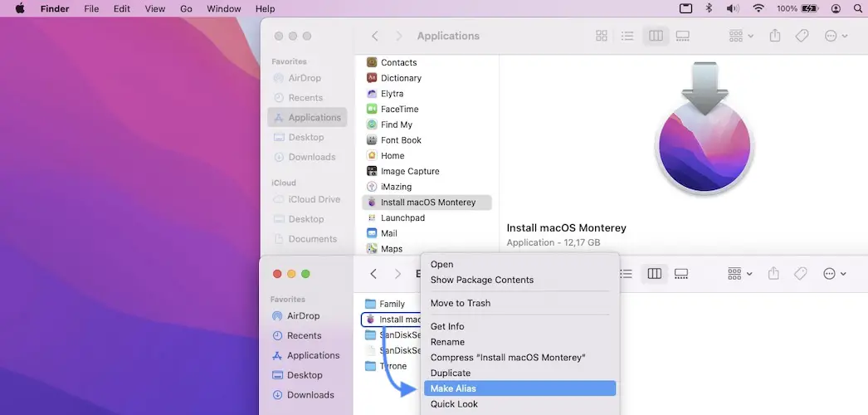Choose Make Alias from the context menu
Screen dimensions: 868x415
453,388
